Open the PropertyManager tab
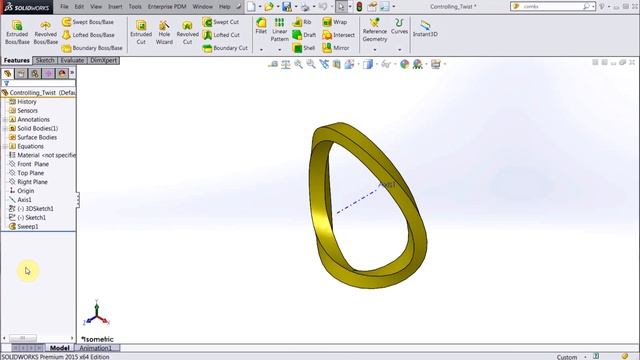This screenshot has height=360, width=640. [x=21, y=73]
